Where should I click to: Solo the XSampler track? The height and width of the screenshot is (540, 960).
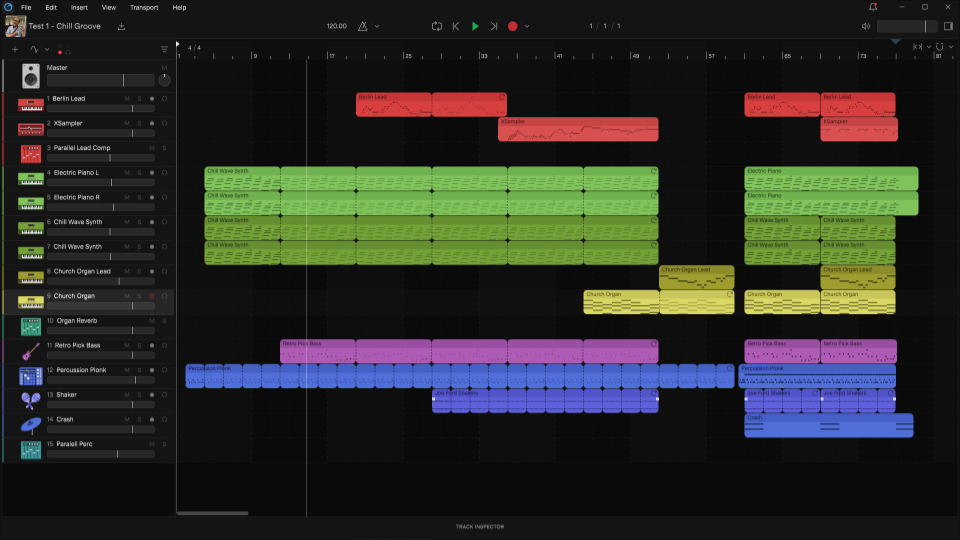(139, 123)
